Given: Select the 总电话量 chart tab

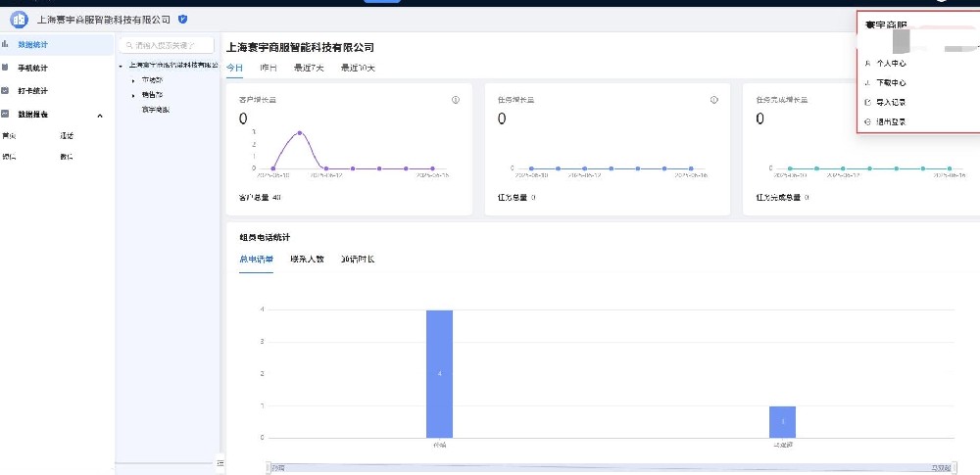Looking at the screenshot, I should [256, 259].
